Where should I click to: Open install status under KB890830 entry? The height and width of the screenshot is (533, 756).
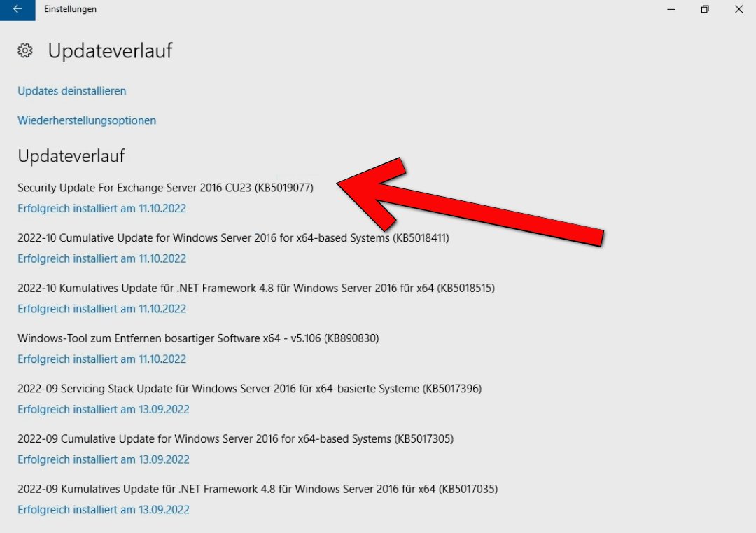click(x=101, y=359)
